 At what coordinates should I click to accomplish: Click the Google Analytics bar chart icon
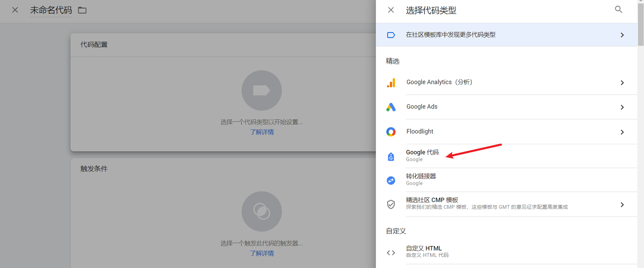click(391, 83)
